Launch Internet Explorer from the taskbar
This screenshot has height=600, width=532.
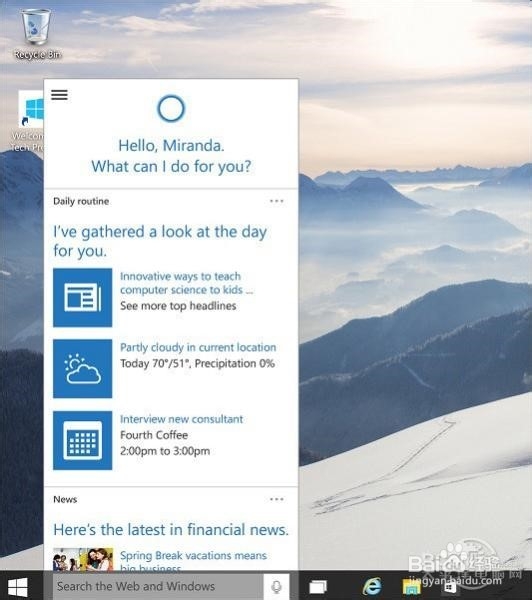tap(372, 586)
